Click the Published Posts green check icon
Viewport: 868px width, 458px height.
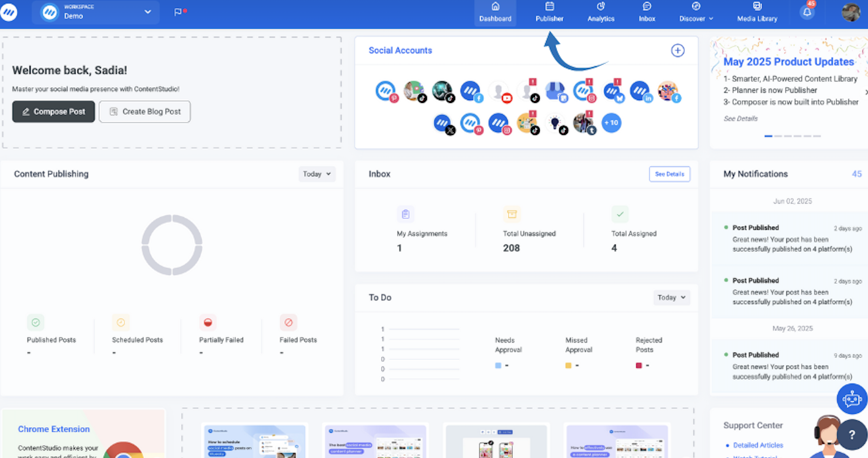point(36,323)
